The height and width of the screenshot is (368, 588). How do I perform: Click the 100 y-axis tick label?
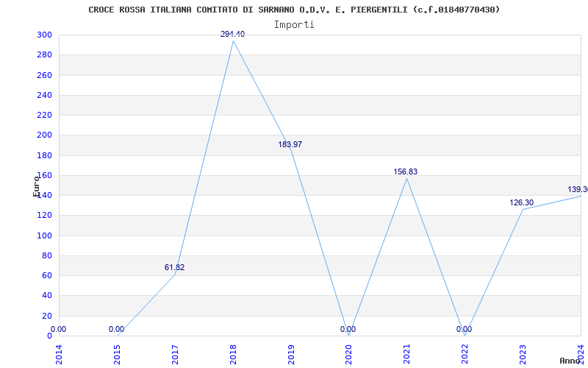tap(44, 236)
